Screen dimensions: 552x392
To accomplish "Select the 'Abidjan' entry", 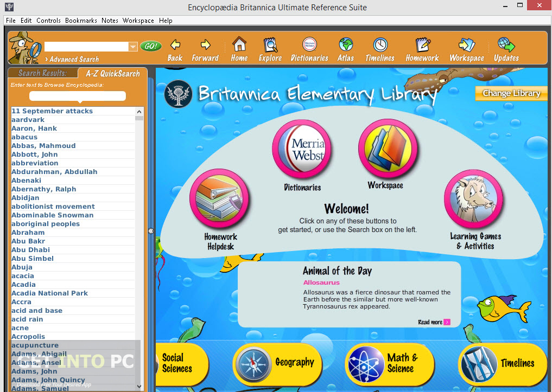I will pos(73,197).
